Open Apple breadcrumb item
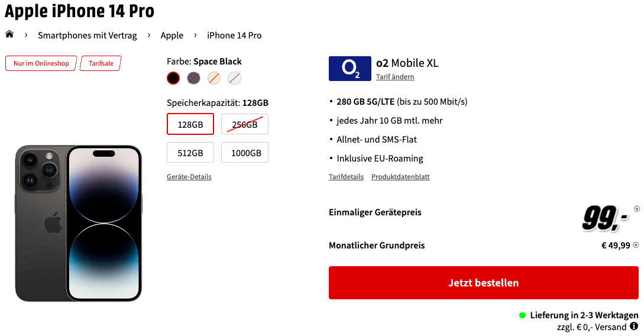Viewport: 644px width, 336px height. point(171,35)
